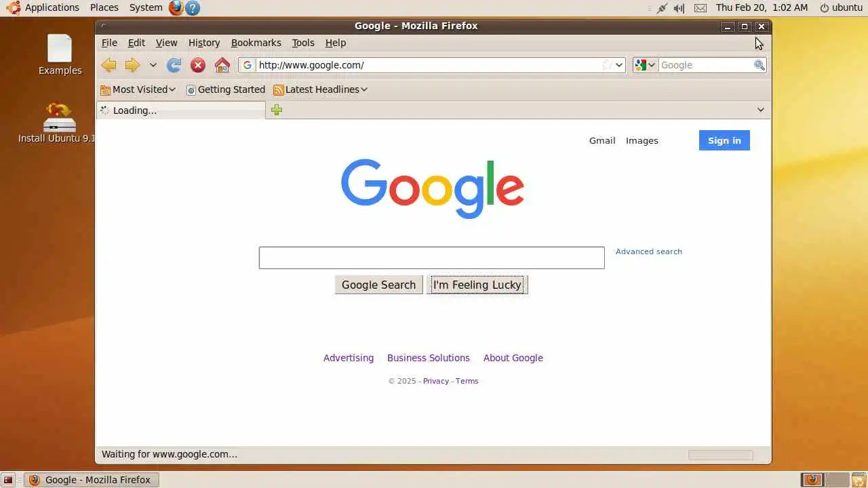The image size is (868, 488).
Task: Focus the Google search text box on the page
Action: [431, 258]
